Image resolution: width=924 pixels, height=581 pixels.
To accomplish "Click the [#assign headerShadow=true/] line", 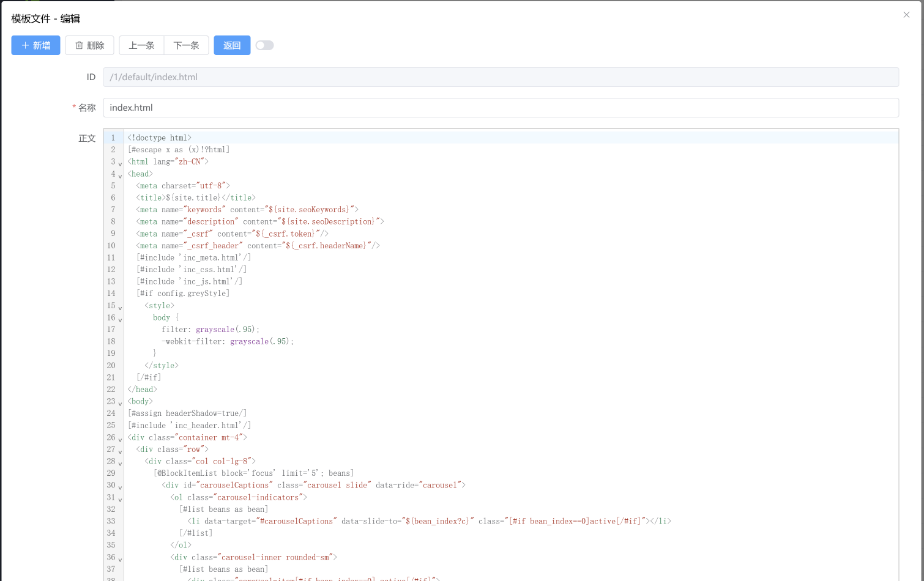I will click(187, 413).
